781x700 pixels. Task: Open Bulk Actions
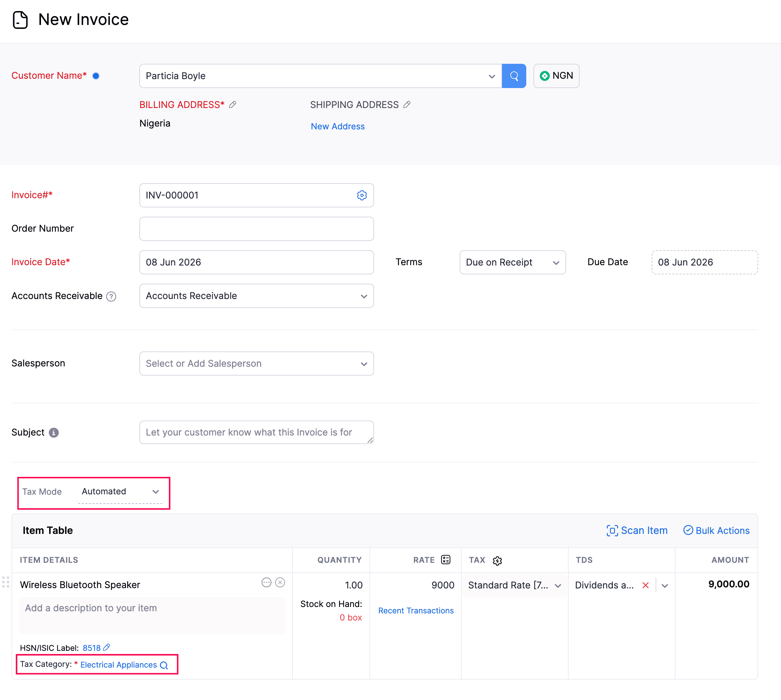[717, 530]
